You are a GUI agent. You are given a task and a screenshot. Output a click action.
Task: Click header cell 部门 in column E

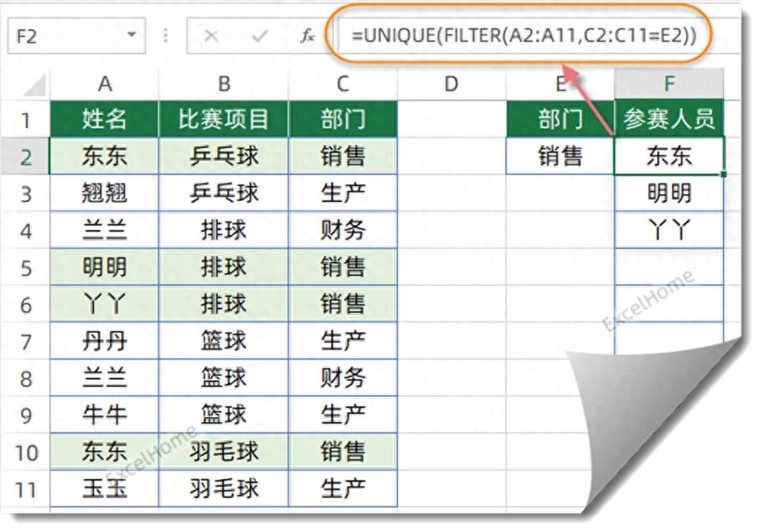point(560,120)
